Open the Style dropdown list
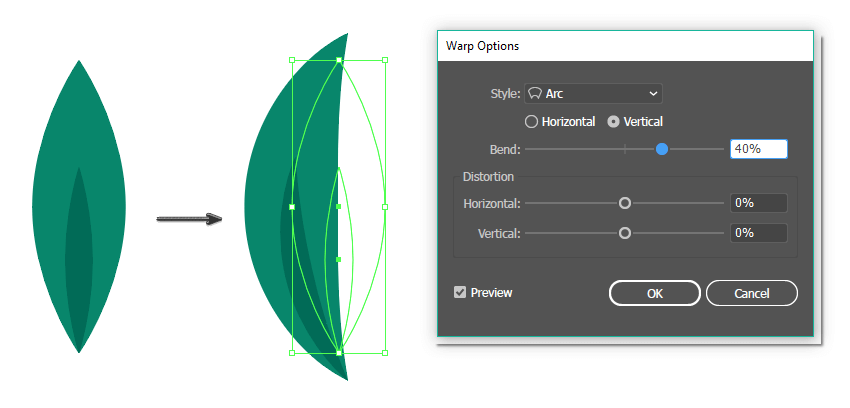Image resolution: width=850 pixels, height=408 pixels. [593, 93]
